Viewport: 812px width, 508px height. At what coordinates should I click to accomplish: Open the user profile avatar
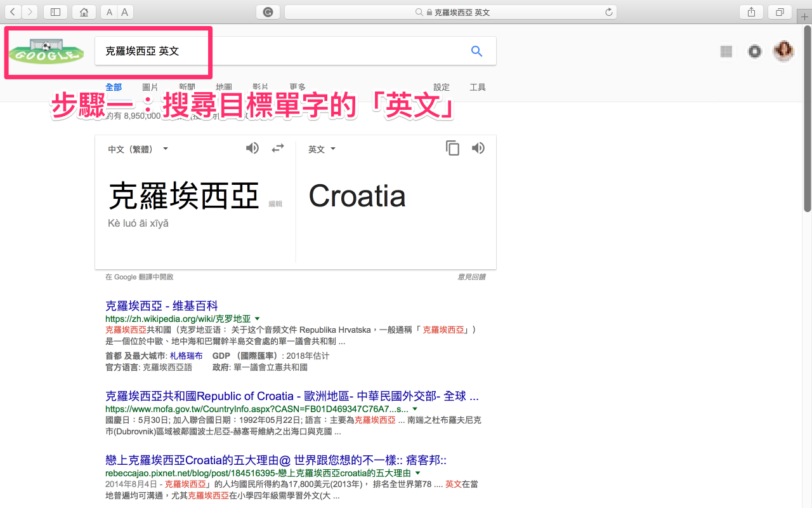point(783,51)
